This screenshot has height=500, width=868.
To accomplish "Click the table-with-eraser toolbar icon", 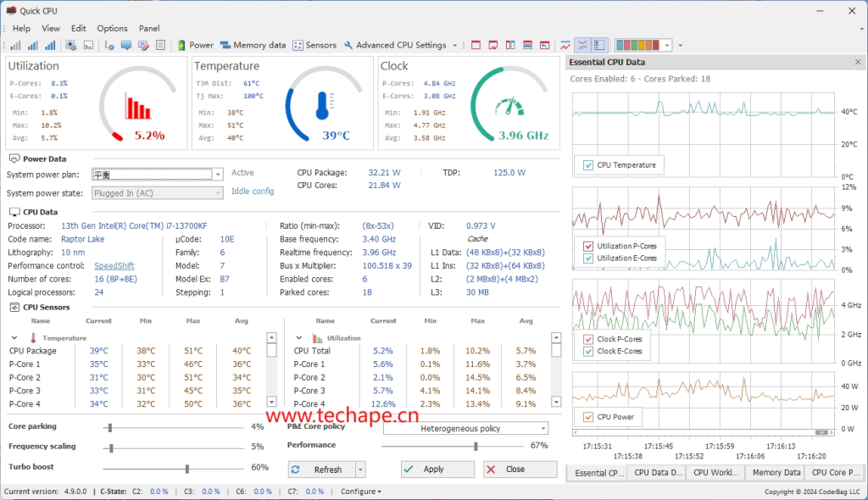I will click(x=143, y=46).
